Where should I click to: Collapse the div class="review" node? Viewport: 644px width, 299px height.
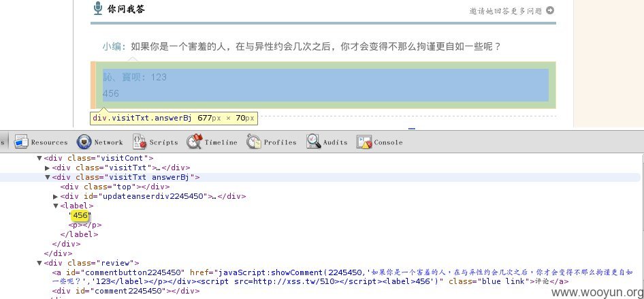click(x=39, y=263)
